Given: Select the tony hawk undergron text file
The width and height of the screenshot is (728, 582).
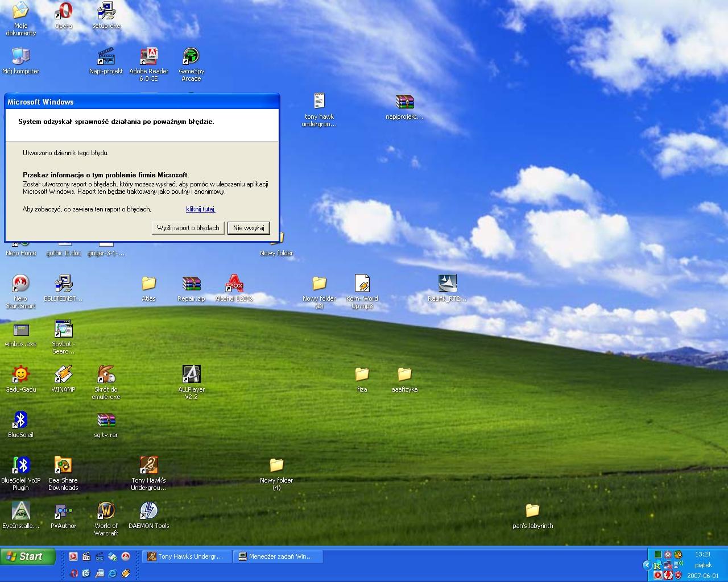Looking at the screenshot, I should (319, 110).
